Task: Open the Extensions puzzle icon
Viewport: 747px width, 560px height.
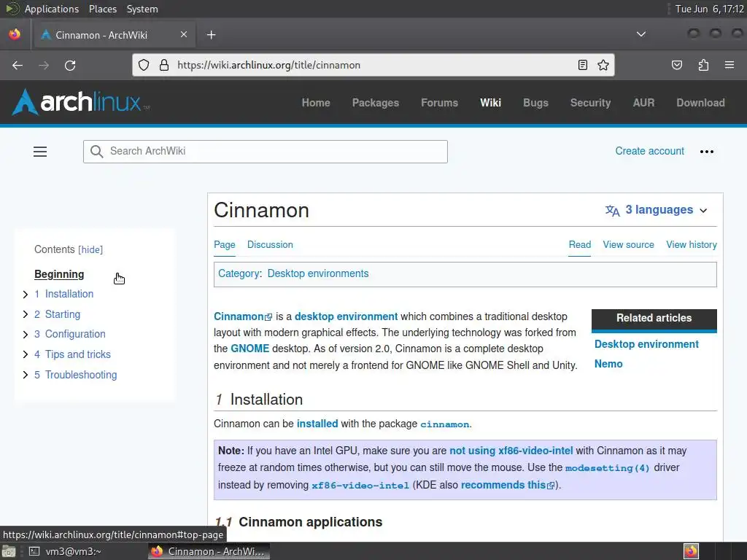Action: pyautogui.click(x=703, y=65)
